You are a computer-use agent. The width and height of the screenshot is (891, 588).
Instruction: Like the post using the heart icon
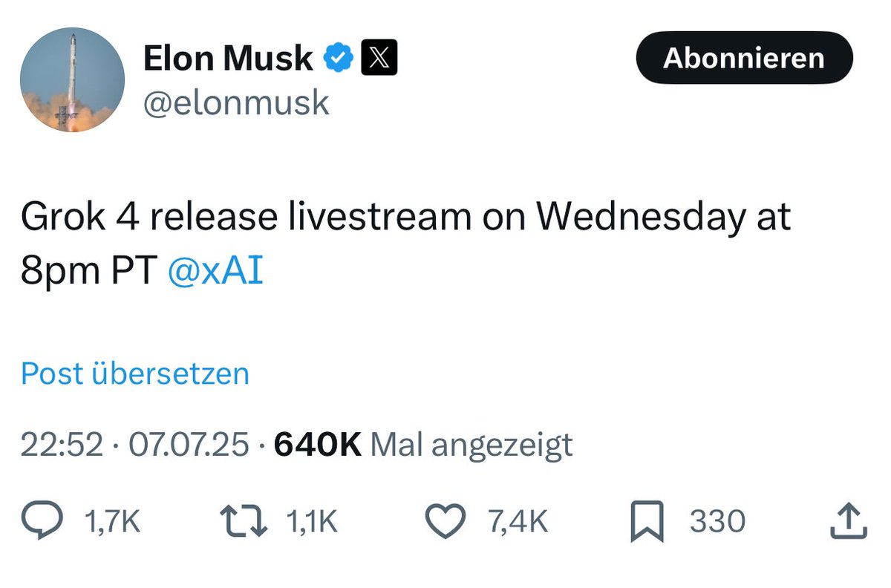(x=446, y=520)
